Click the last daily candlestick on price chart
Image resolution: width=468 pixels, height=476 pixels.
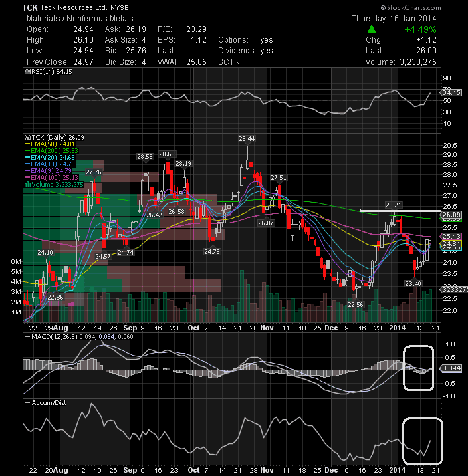tap(430, 227)
